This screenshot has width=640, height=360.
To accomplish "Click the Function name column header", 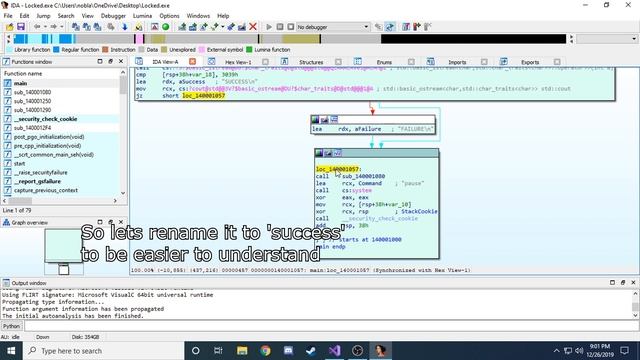I will [61, 73].
